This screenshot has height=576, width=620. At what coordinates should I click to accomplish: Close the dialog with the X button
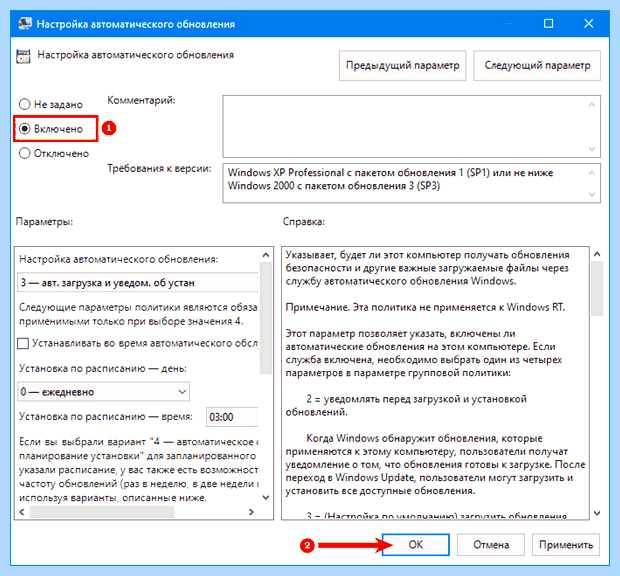tap(589, 24)
